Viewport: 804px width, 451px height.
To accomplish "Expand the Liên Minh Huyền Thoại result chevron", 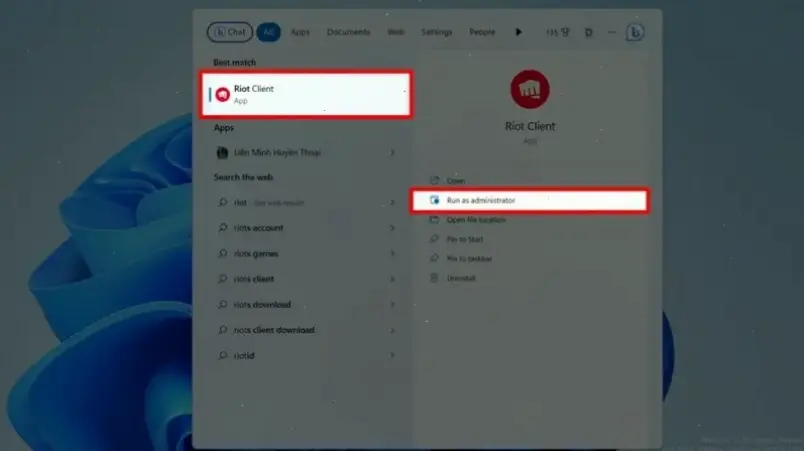I will (392, 152).
